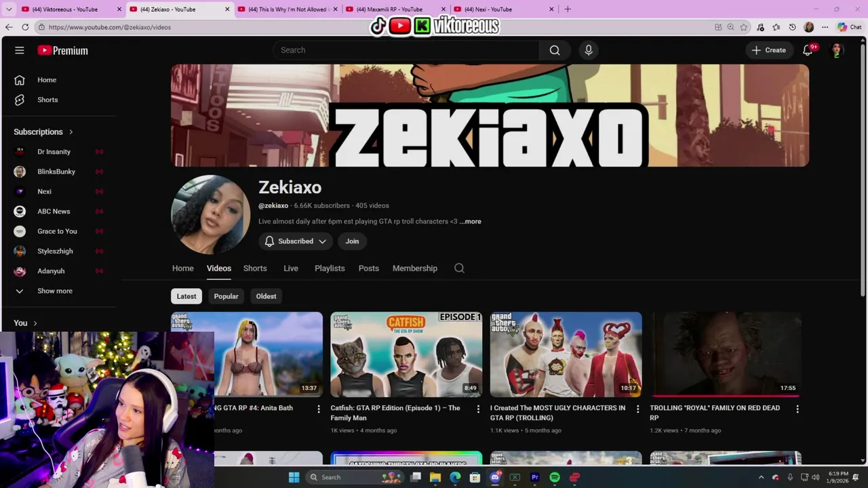Open browser favorites list

(776, 27)
